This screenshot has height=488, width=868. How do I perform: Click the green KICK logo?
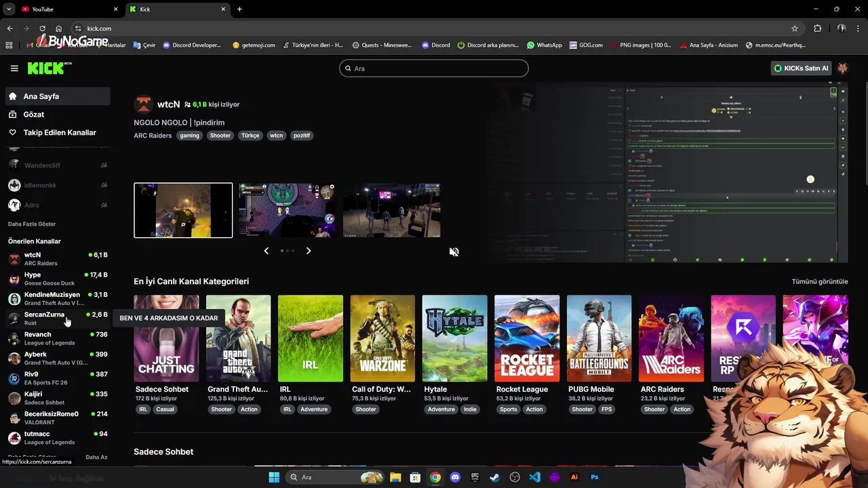[x=50, y=68]
